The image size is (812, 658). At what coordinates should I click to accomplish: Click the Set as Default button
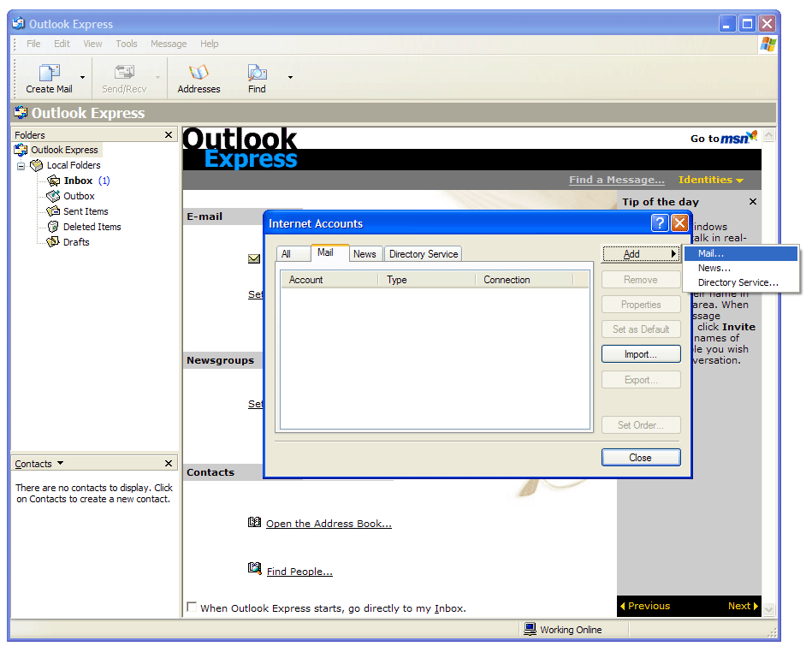(641, 329)
